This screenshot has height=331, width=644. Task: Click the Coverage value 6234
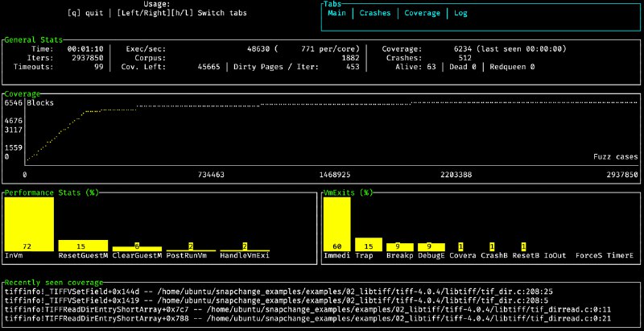tap(462, 49)
